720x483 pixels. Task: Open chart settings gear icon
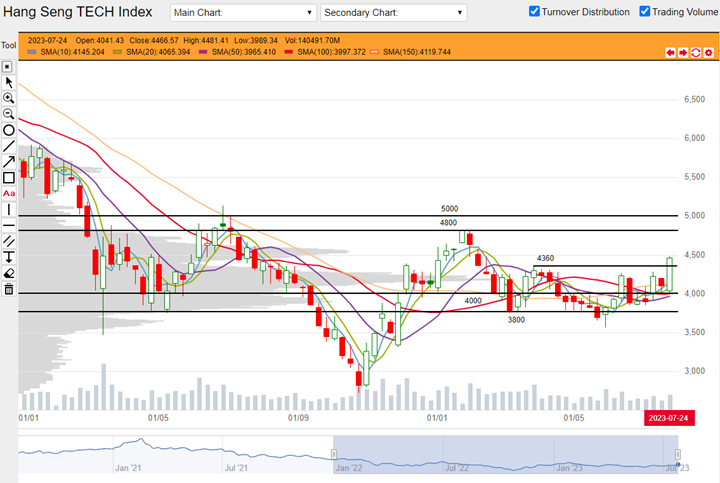(709, 53)
